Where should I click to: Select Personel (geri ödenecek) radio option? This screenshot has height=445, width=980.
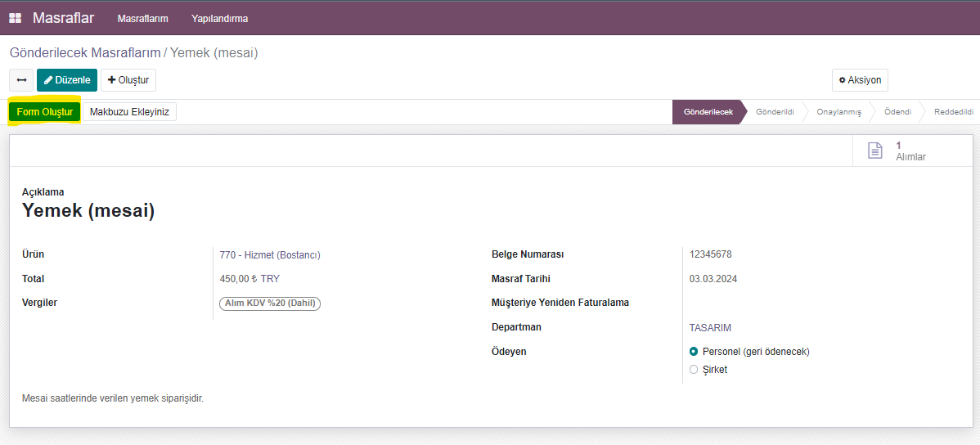click(694, 352)
